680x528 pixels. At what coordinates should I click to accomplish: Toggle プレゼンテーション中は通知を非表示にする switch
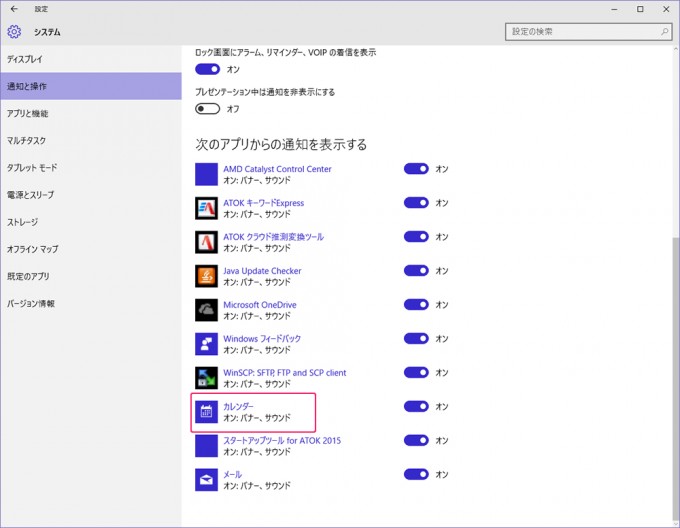(207, 108)
